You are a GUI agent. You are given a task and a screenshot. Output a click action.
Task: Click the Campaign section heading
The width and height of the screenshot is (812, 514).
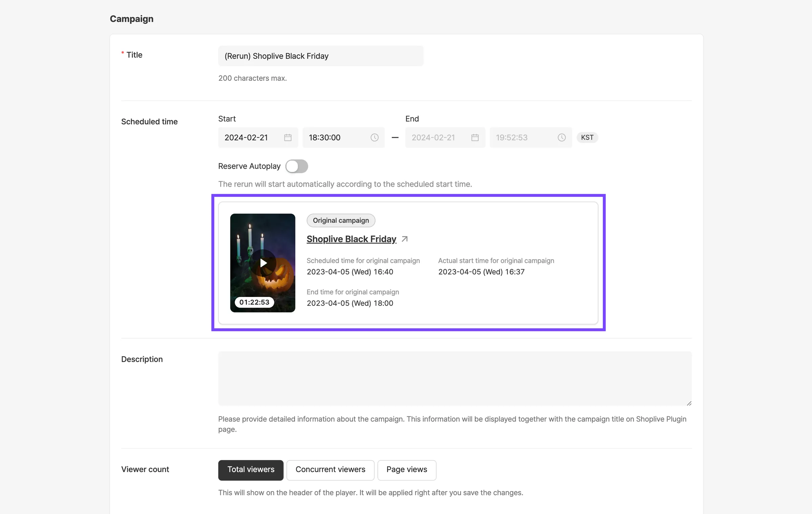click(132, 19)
